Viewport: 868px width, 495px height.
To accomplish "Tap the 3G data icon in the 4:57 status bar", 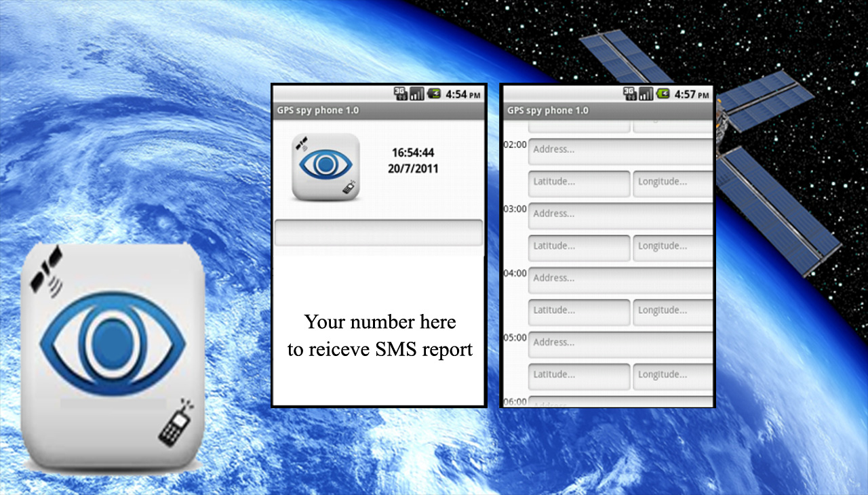I will tap(629, 94).
